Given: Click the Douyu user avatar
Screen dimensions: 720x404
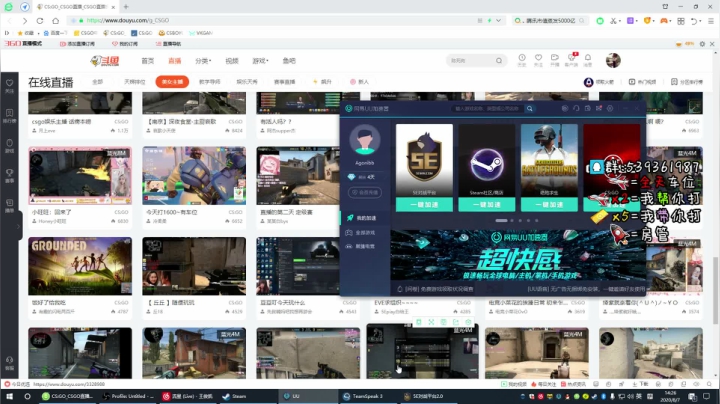Looking at the screenshot, I should tap(613, 60).
